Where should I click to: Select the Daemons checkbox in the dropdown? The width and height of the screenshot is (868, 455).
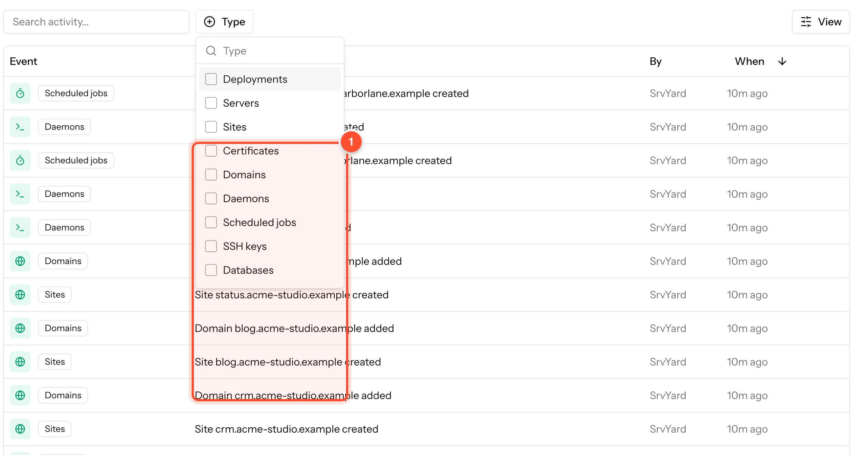coord(211,198)
